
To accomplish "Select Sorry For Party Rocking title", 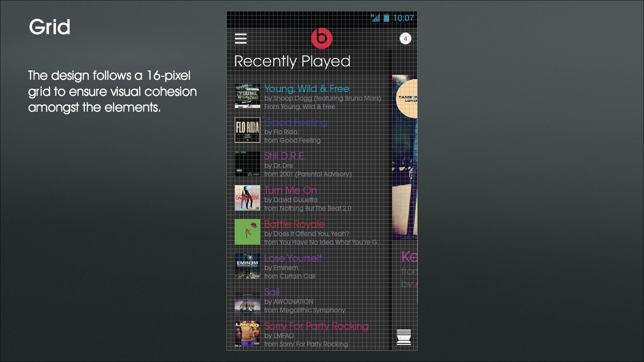I will (316, 326).
